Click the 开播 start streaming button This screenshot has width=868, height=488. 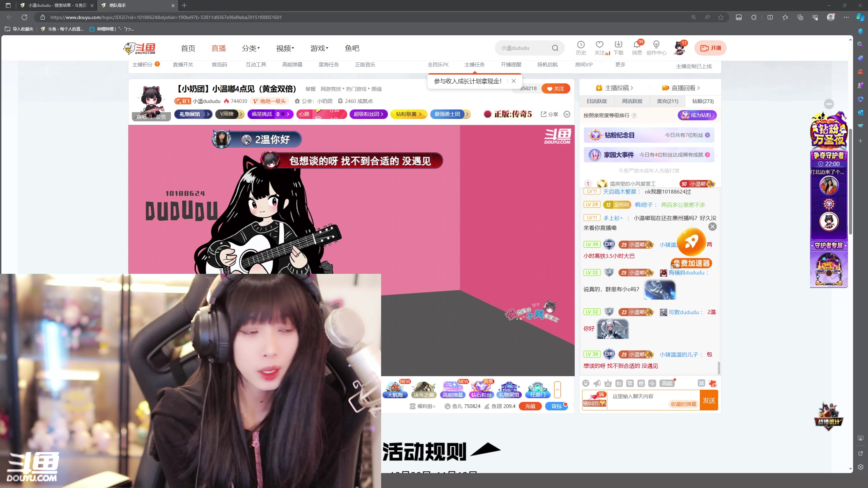(710, 48)
